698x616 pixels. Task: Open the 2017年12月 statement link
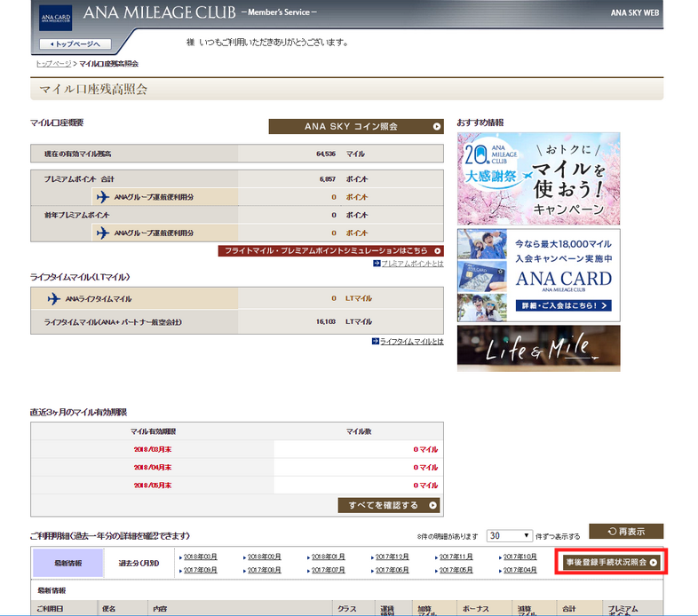click(x=392, y=557)
